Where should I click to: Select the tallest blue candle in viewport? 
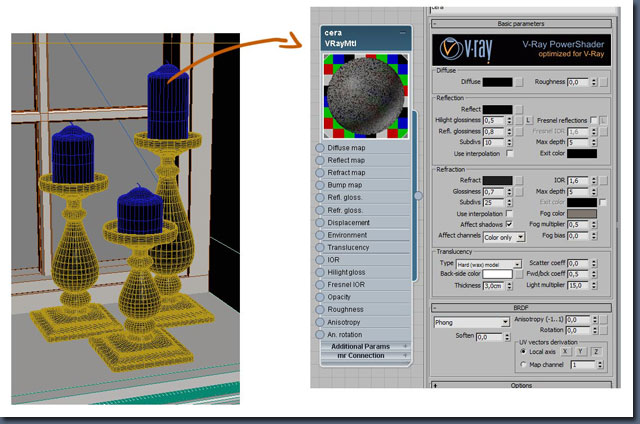(x=168, y=102)
